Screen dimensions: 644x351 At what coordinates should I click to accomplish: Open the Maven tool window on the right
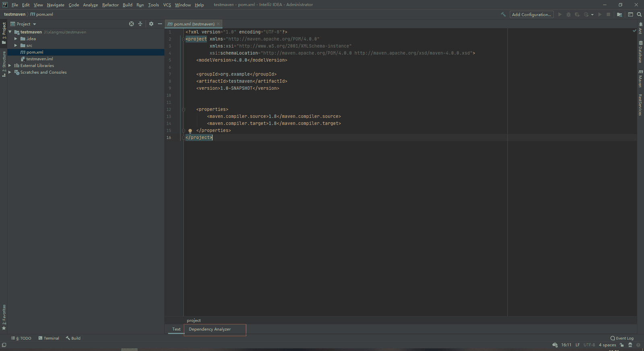[640, 78]
